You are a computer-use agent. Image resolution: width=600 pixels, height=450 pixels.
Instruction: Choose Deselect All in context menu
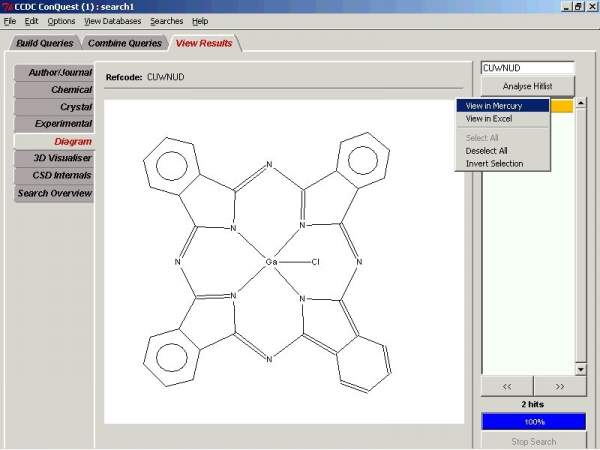pyautogui.click(x=503, y=151)
